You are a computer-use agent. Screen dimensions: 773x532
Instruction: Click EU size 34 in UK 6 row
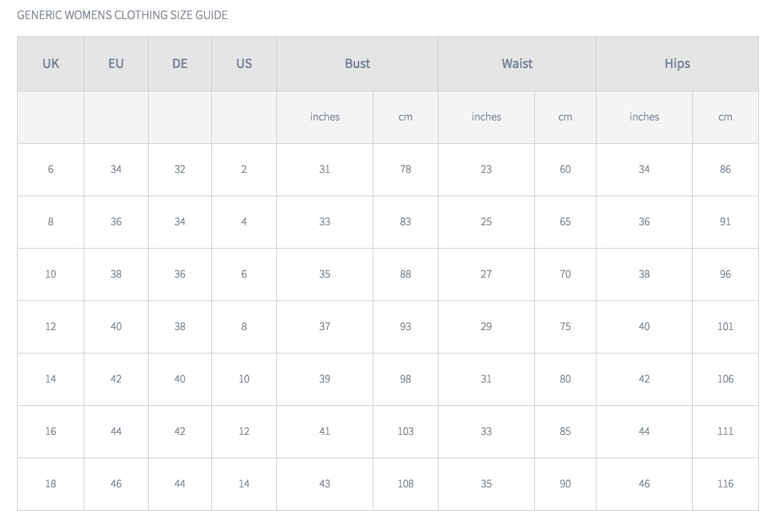click(116, 169)
